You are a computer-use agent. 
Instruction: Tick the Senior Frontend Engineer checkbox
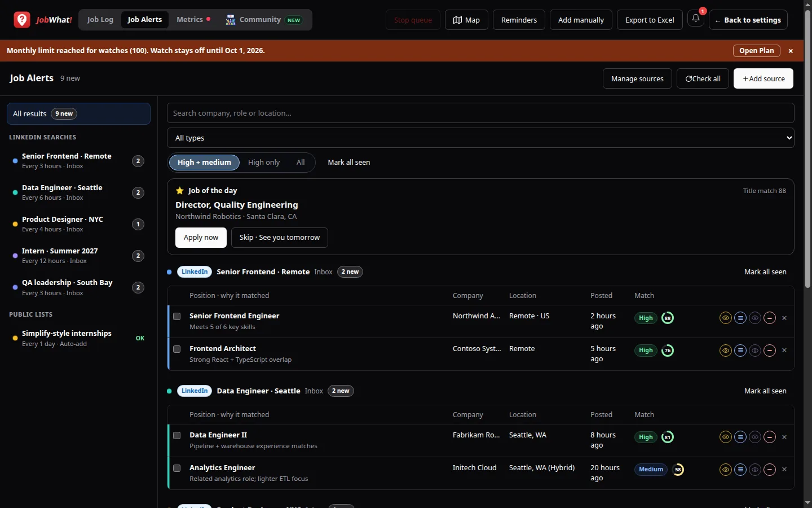pyautogui.click(x=177, y=316)
